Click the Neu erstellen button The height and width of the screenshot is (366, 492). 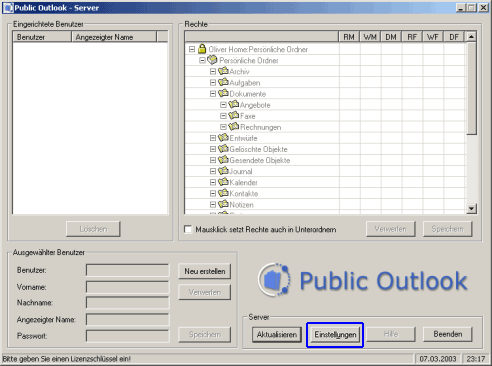coord(205,271)
